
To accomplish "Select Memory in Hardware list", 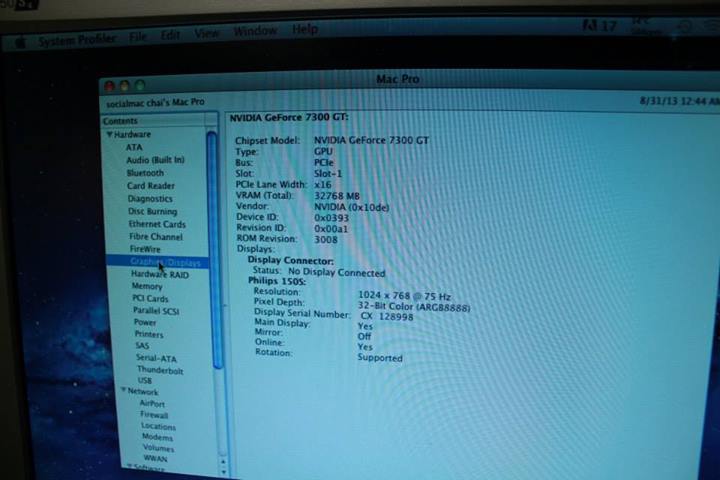I will pos(147,286).
